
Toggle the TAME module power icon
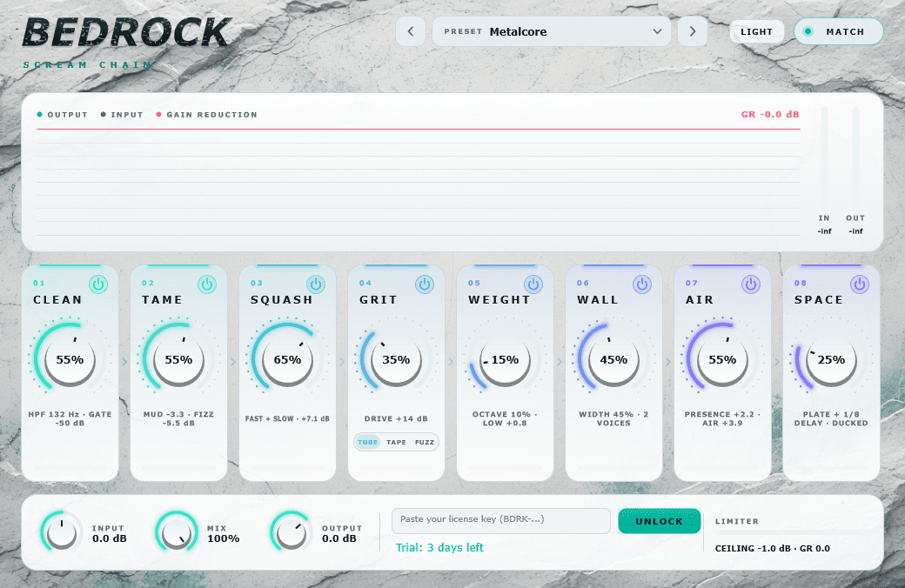pyautogui.click(x=207, y=284)
